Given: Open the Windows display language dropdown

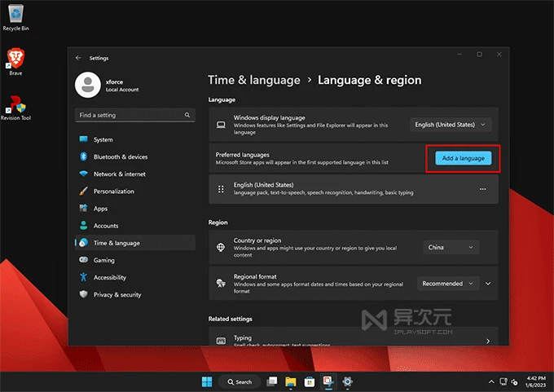Looking at the screenshot, I should pos(451,125).
